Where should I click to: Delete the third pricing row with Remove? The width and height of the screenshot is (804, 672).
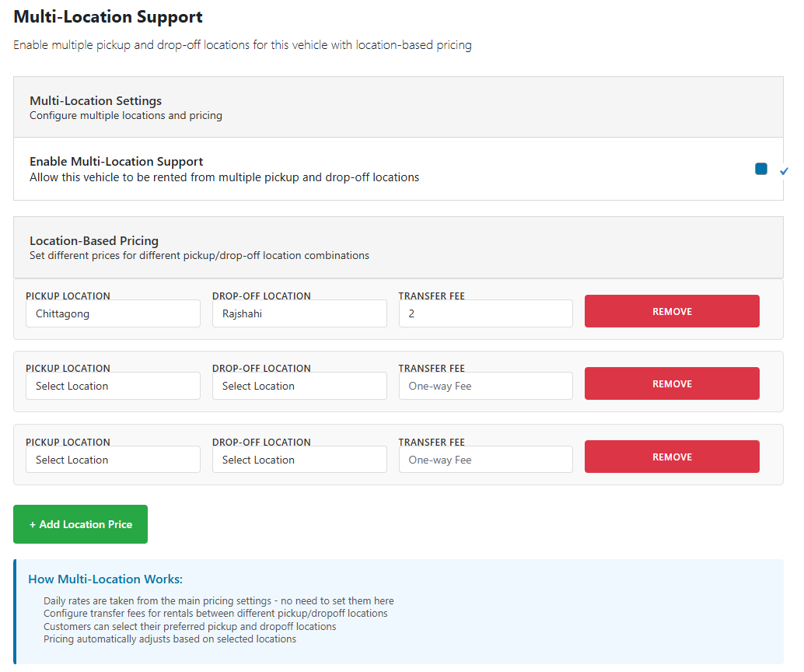672,457
